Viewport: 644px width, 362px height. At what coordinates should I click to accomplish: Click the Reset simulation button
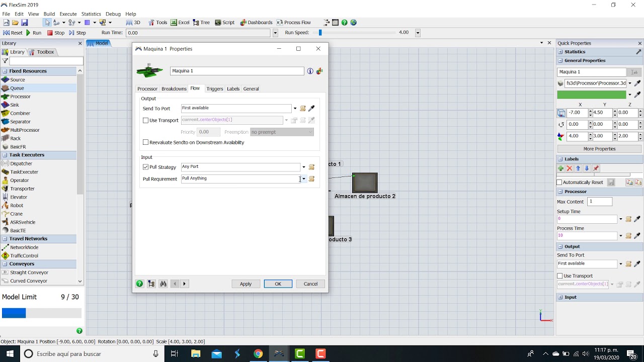[x=13, y=33]
